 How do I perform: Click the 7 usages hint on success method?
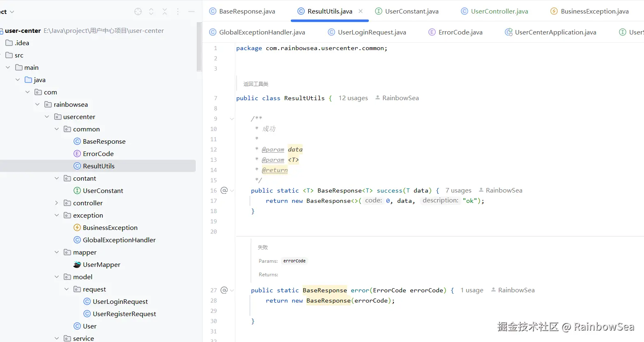pos(458,191)
